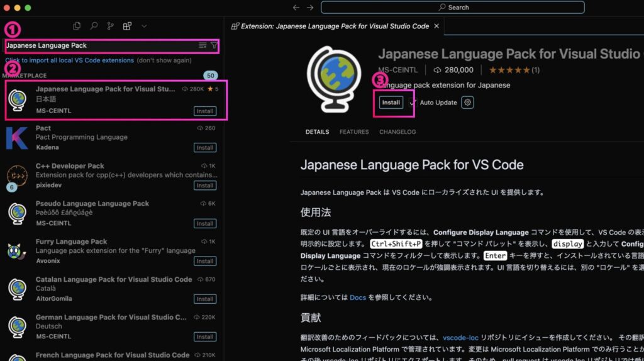Image resolution: width=644 pixels, height=361 pixels.
Task: Click the German Language Pack globe icon
Action: 17,327
